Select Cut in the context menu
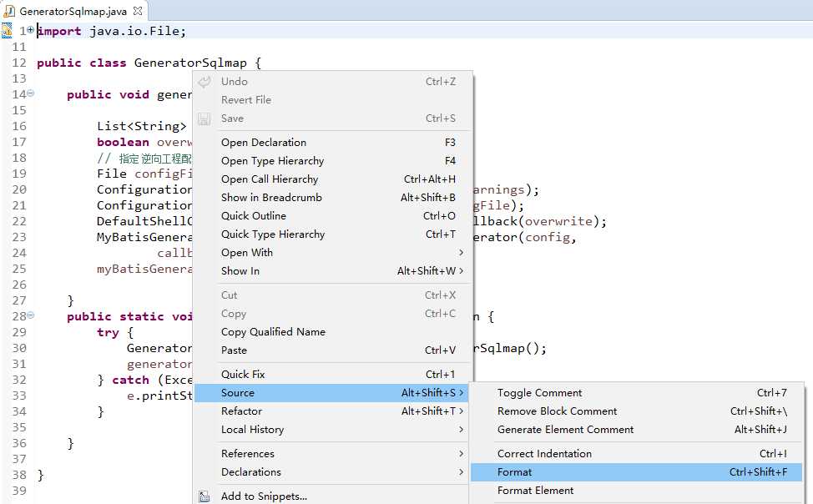The image size is (813, 504). click(x=333, y=295)
